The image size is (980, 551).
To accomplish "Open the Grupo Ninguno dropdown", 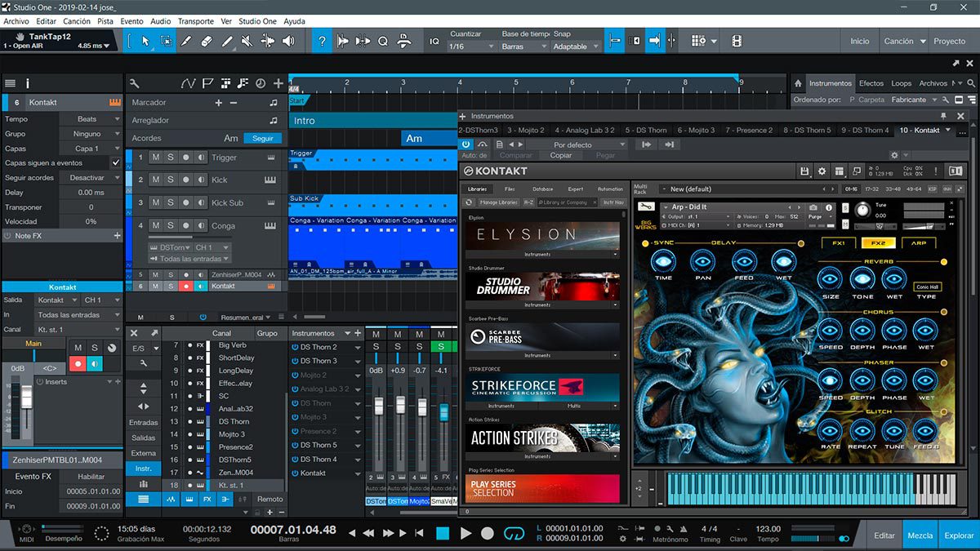I will (89, 134).
